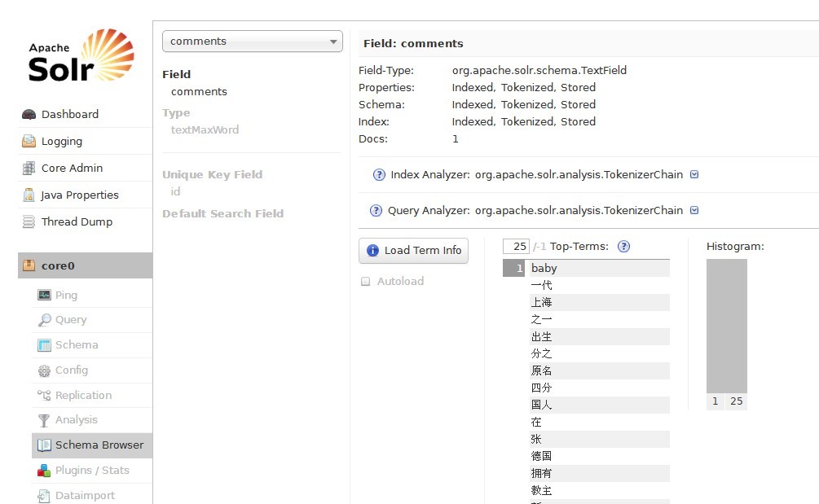This screenshot has height=504, width=819.
Task: Click the '国人' top term
Action: click(542, 405)
